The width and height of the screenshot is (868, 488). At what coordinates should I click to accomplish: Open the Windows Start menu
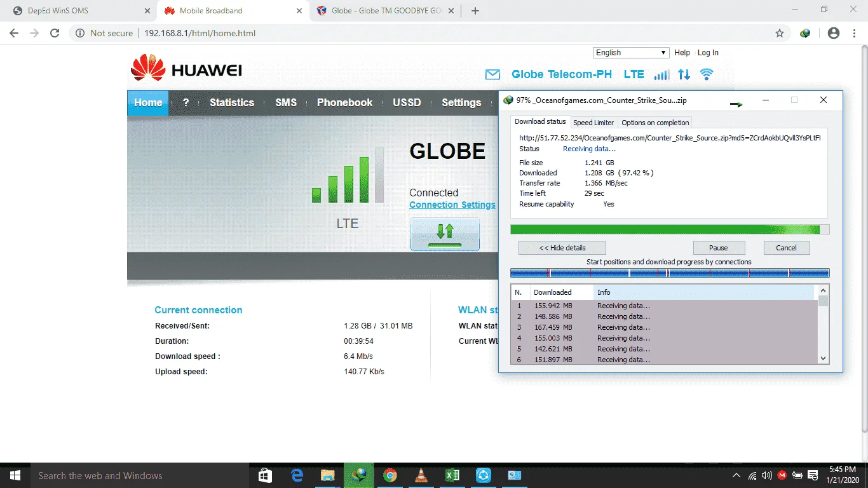point(15,475)
